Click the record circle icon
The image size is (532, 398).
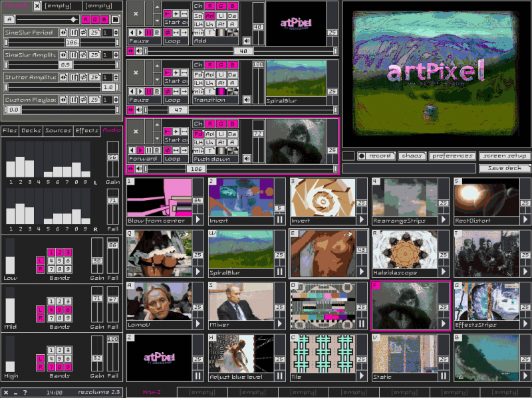pyautogui.click(x=362, y=156)
